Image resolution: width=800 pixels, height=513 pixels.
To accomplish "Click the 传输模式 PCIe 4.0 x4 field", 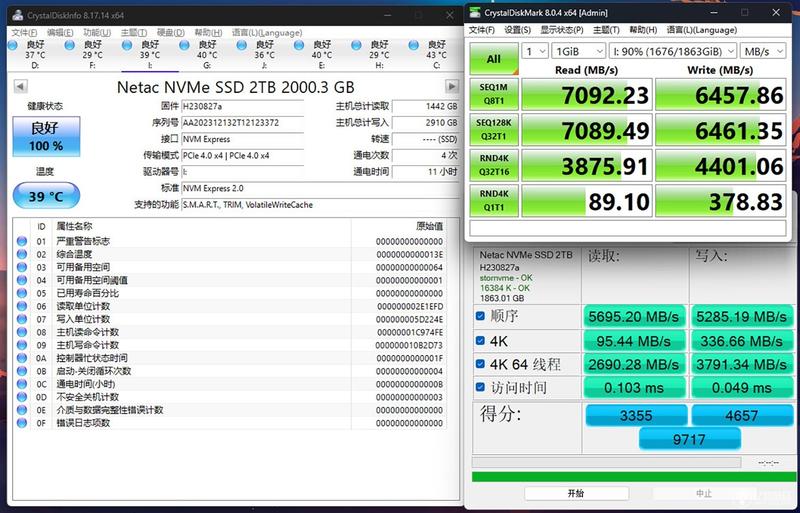I will point(243,156).
